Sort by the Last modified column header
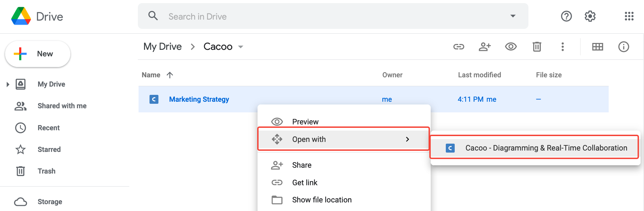The image size is (644, 211). (x=479, y=75)
